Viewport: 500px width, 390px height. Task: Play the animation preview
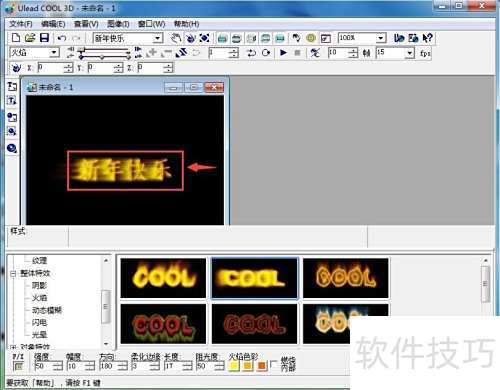[283, 53]
